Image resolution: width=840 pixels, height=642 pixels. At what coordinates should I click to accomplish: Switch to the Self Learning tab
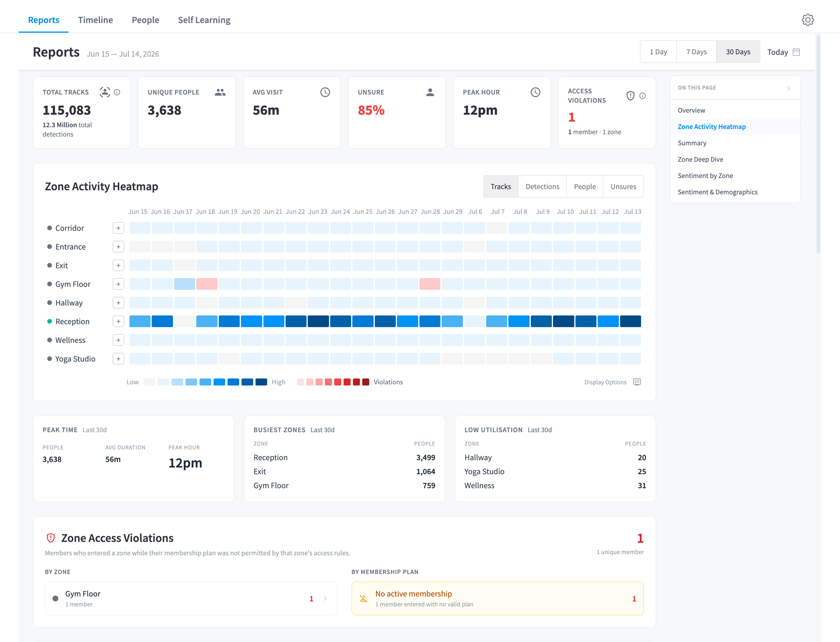pos(204,20)
